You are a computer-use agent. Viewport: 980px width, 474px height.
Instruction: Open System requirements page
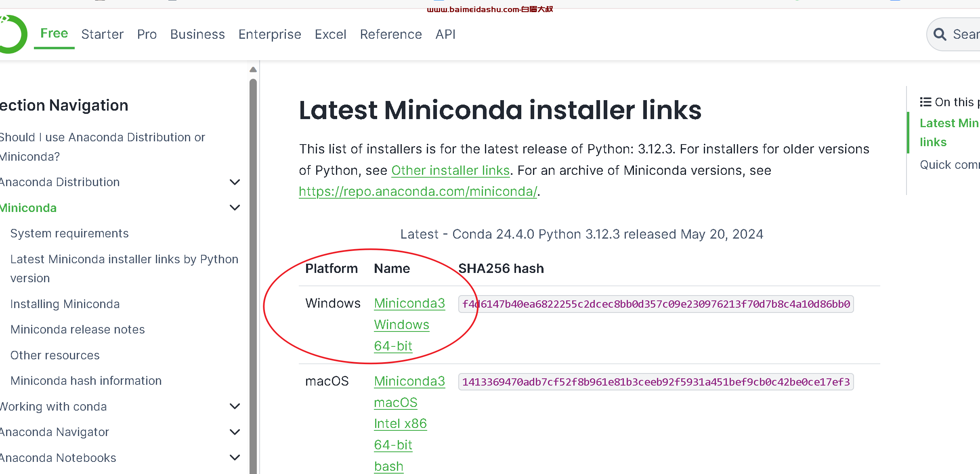click(x=69, y=233)
